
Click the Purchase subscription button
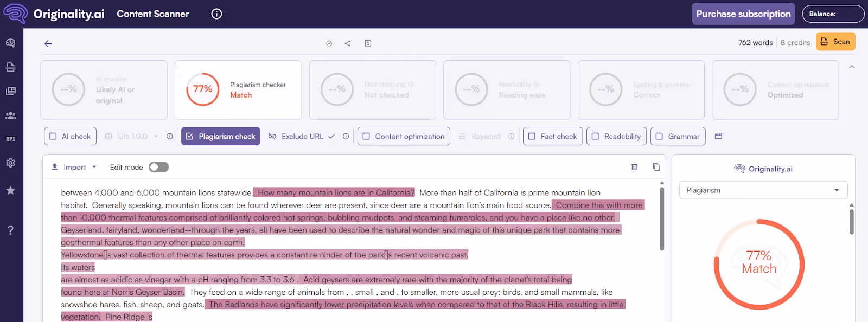click(743, 14)
